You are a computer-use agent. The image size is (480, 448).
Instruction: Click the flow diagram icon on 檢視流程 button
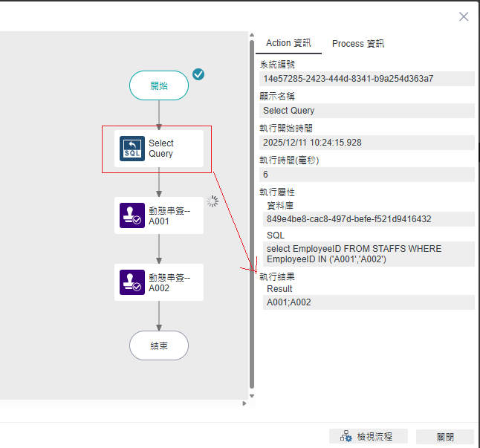pyautogui.click(x=346, y=437)
